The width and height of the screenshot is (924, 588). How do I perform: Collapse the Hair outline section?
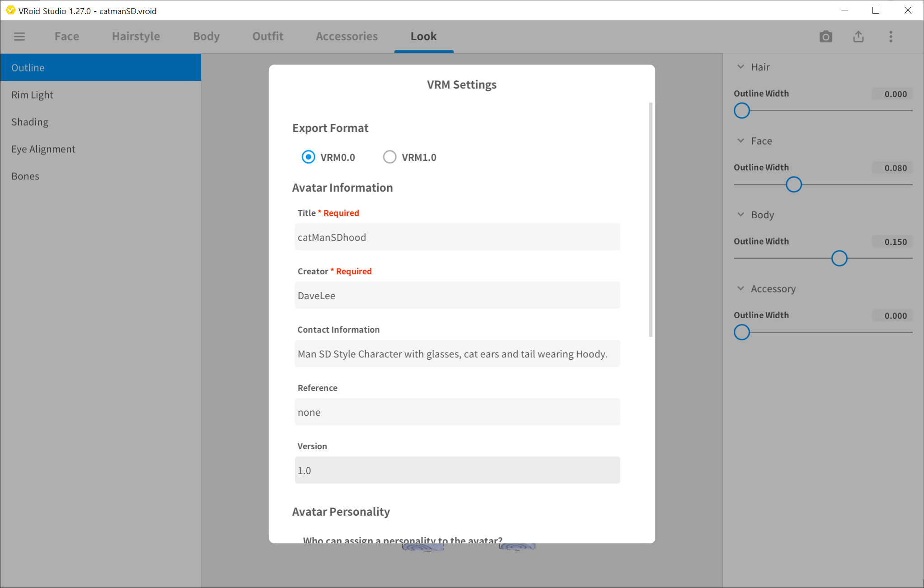(741, 67)
